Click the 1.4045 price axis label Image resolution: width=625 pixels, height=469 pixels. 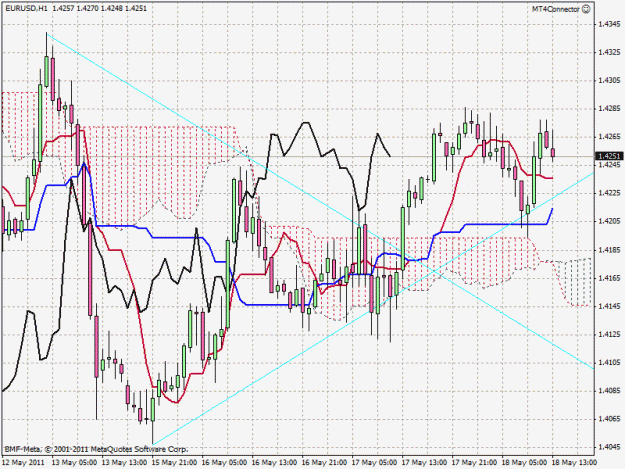pyautogui.click(x=609, y=447)
